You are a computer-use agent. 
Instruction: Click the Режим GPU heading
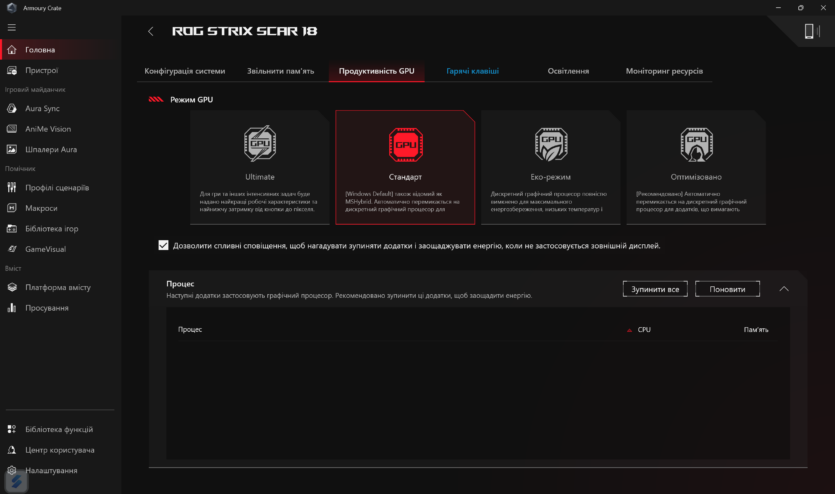[192, 100]
